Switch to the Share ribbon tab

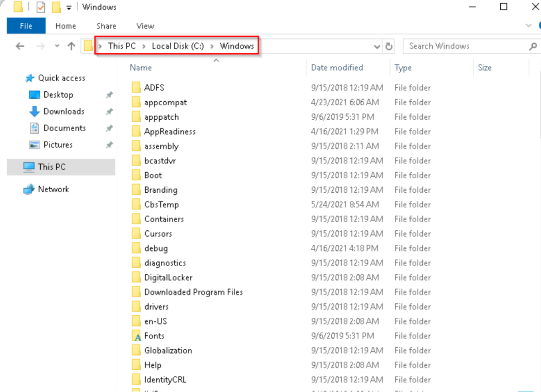pos(106,26)
